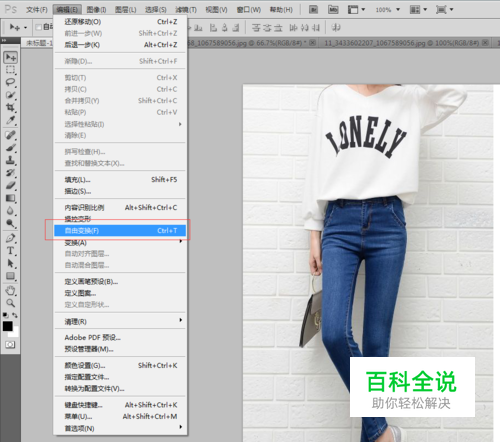This screenshot has height=442, width=500.
Task: Choose 自由变换(F) from the Edit menu
Action: [x=120, y=230]
